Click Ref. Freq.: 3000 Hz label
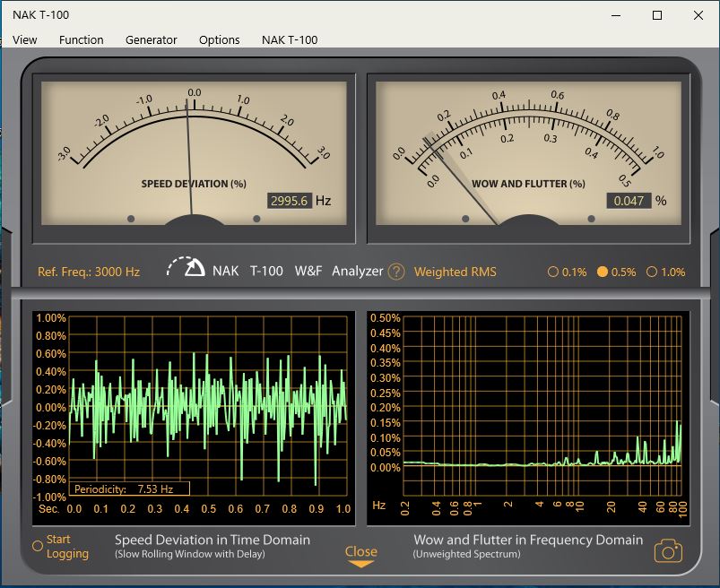Image resolution: width=720 pixels, height=588 pixels. tap(89, 272)
